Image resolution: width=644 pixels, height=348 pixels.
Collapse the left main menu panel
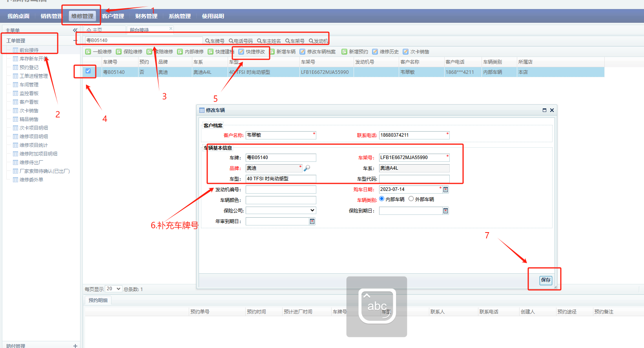75,30
